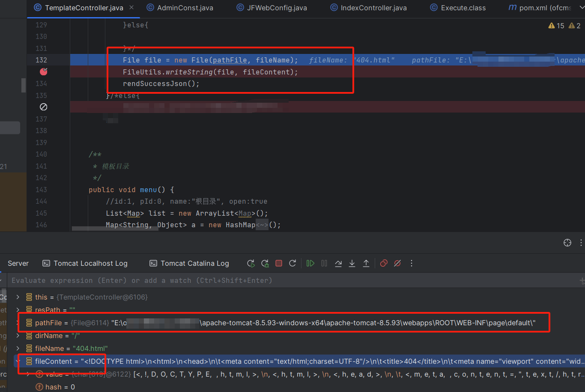Click the menu() method name
The height and width of the screenshot is (392, 585).
click(x=149, y=190)
